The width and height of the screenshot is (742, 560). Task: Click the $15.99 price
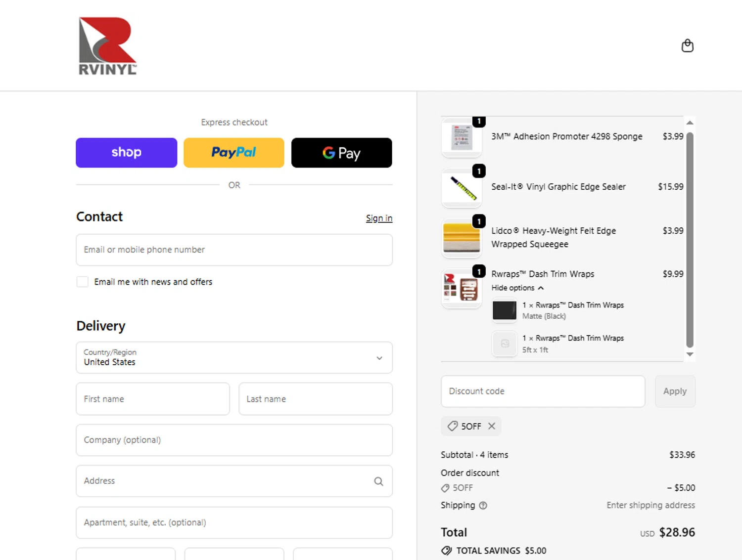coord(671,187)
